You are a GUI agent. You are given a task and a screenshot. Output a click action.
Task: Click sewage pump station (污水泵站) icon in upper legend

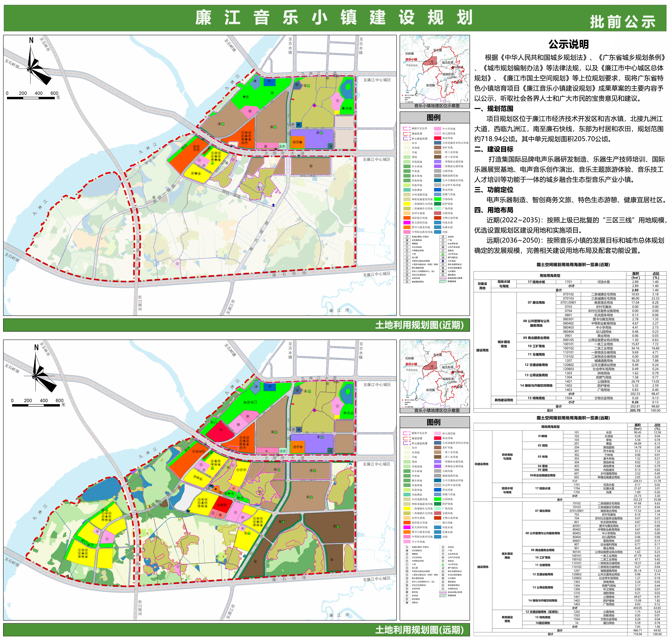pyautogui.click(x=443, y=261)
